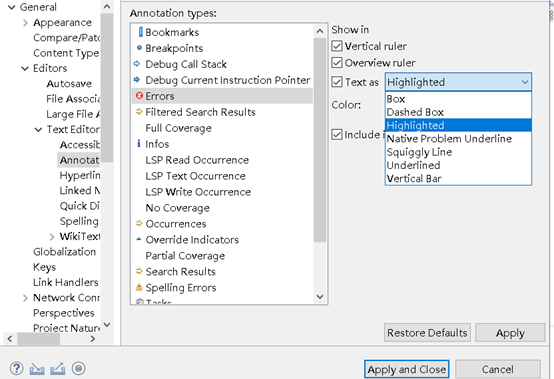Click Apply and Close button
The height and width of the screenshot is (379, 554).
coord(407,369)
